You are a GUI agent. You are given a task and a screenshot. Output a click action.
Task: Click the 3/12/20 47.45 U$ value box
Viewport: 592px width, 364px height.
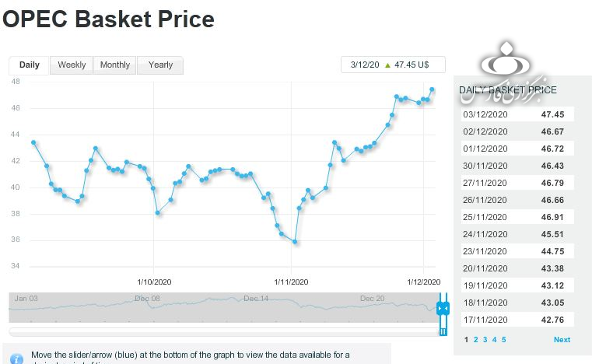click(395, 65)
